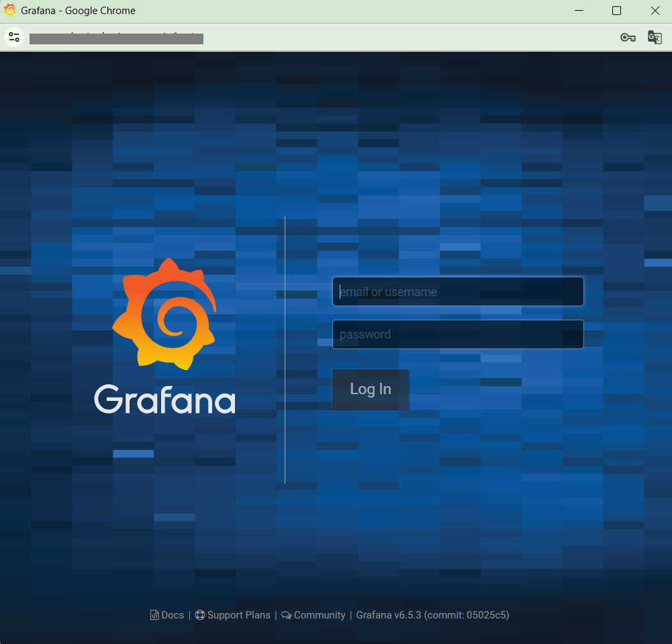
Task: View site information icon in address bar
Action: pyautogui.click(x=14, y=37)
